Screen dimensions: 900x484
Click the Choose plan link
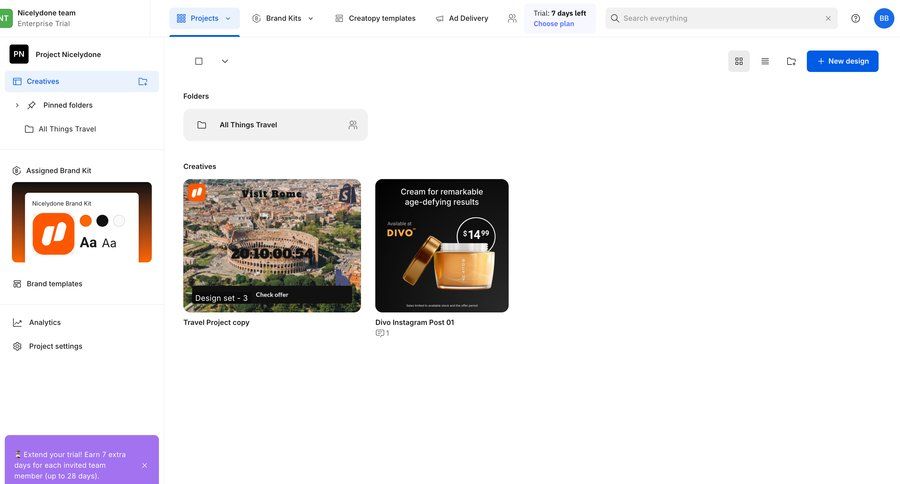pyautogui.click(x=553, y=24)
